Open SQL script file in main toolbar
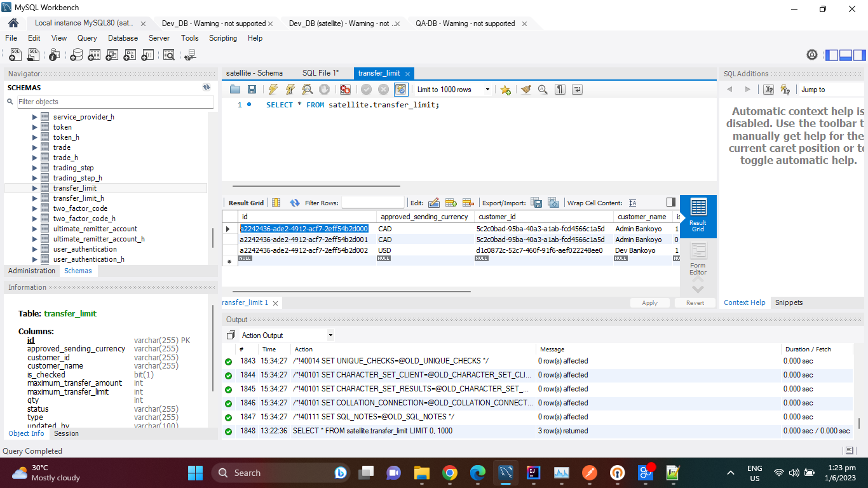The image size is (868, 488). pyautogui.click(x=33, y=55)
